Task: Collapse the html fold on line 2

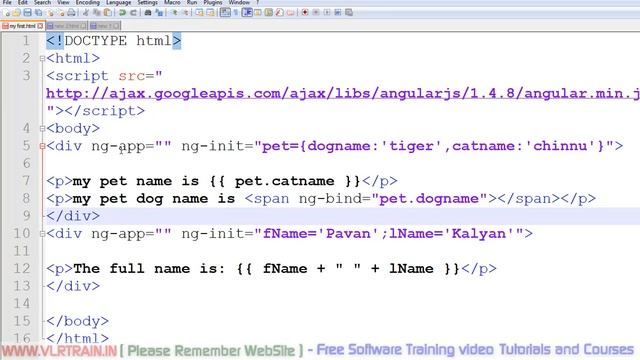Action: point(42,59)
